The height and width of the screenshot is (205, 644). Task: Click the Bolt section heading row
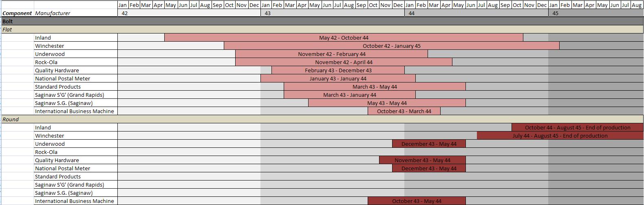(x=322, y=21)
